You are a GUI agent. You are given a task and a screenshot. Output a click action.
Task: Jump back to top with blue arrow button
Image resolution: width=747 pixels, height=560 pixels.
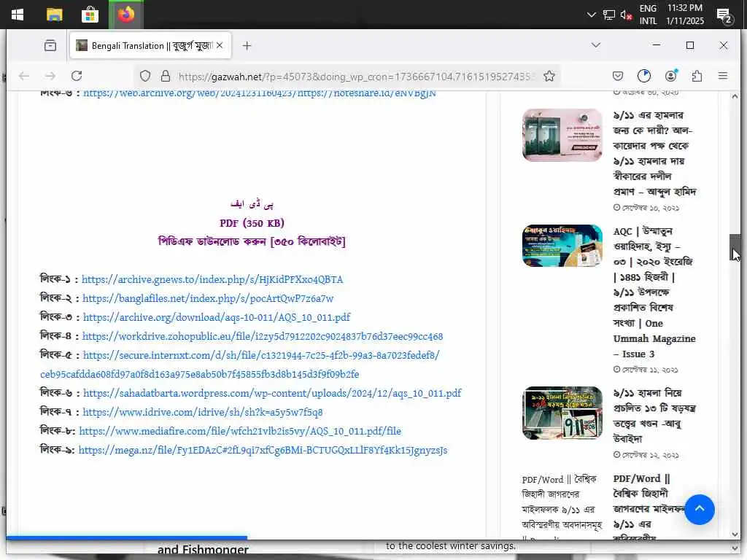[700, 510]
